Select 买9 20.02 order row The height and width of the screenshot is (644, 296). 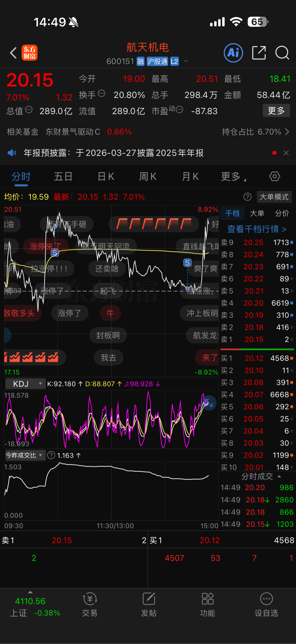[x=257, y=455]
